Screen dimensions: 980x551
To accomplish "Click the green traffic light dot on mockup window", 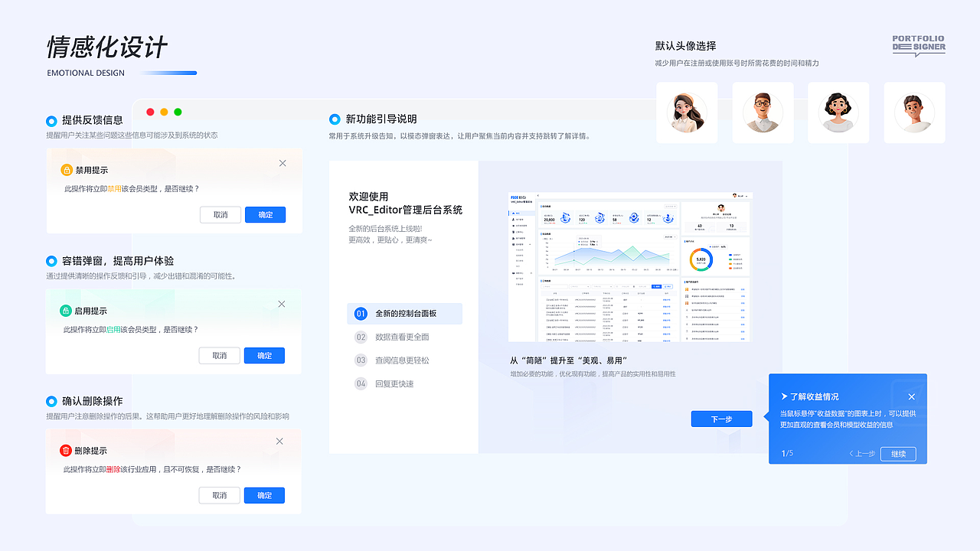I will [178, 111].
